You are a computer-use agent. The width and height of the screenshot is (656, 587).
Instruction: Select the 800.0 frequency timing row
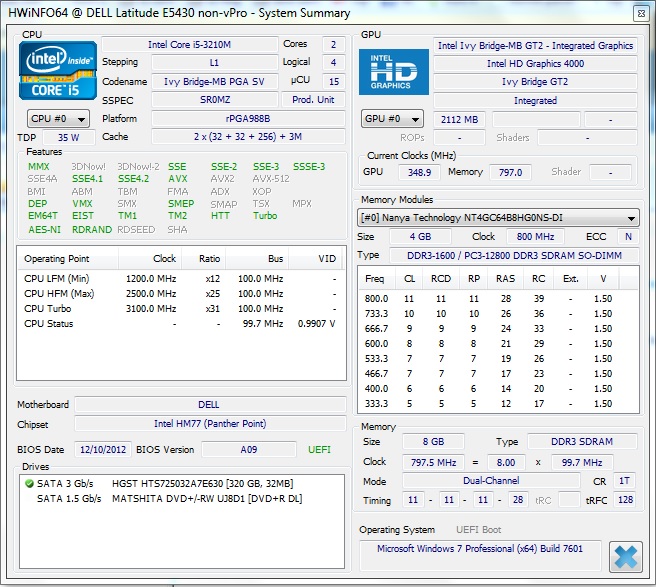click(x=498, y=299)
